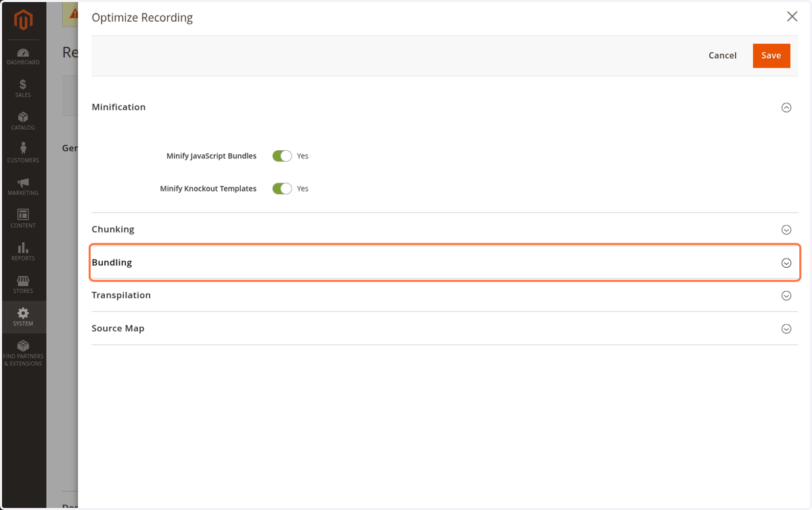Click the Source Map section heading
Image resolution: width=812 pixels, height=510 pixels.
[x=118, y=328]
